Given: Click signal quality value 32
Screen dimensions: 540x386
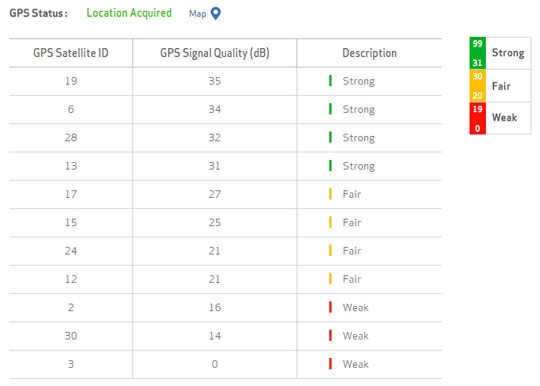Looking at the screenshot, I should point(215,137).
